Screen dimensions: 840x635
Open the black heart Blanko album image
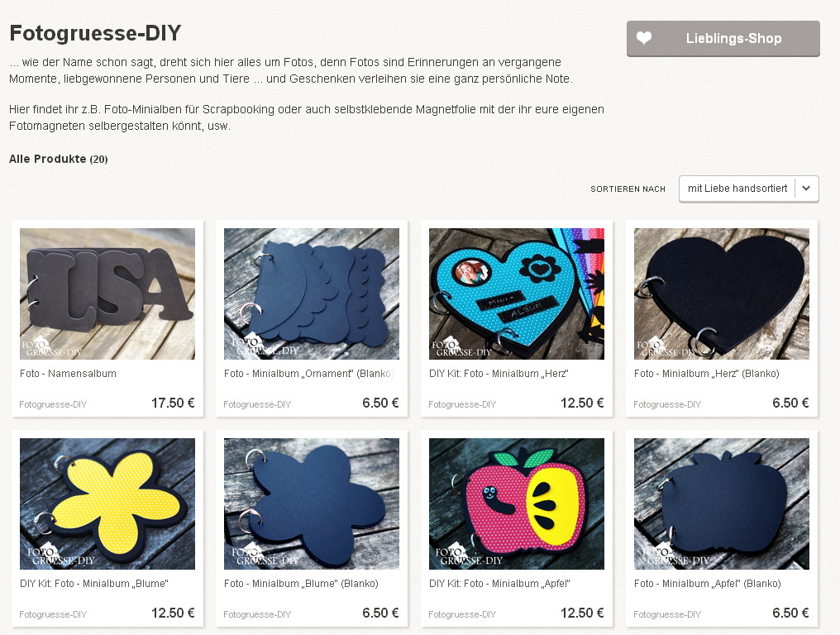(x=722, y=294)
